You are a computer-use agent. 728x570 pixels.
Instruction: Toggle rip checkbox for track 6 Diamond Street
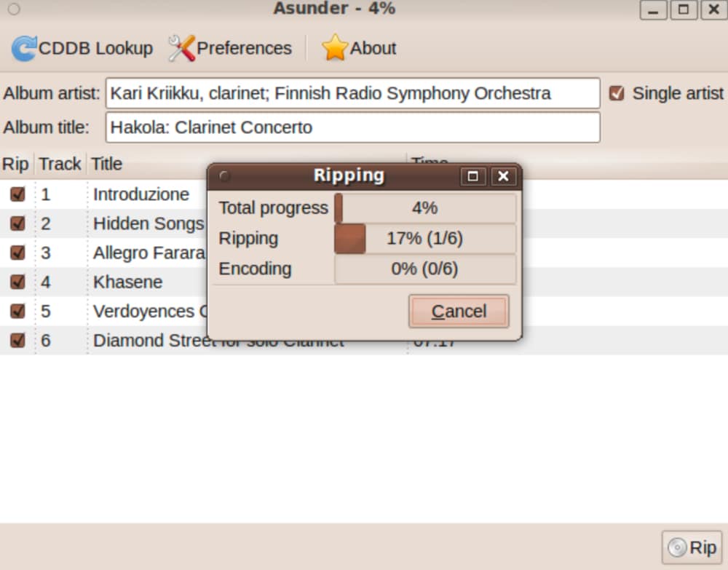(17, 340)
